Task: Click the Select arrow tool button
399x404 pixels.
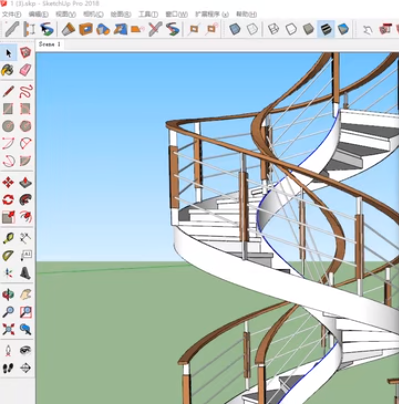Action: [x=8, y=53]
